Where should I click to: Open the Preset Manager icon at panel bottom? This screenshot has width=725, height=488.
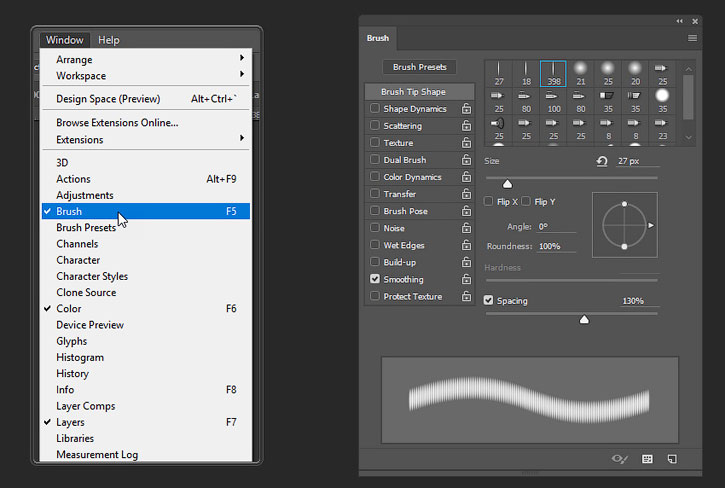click(x=647, y=459)
